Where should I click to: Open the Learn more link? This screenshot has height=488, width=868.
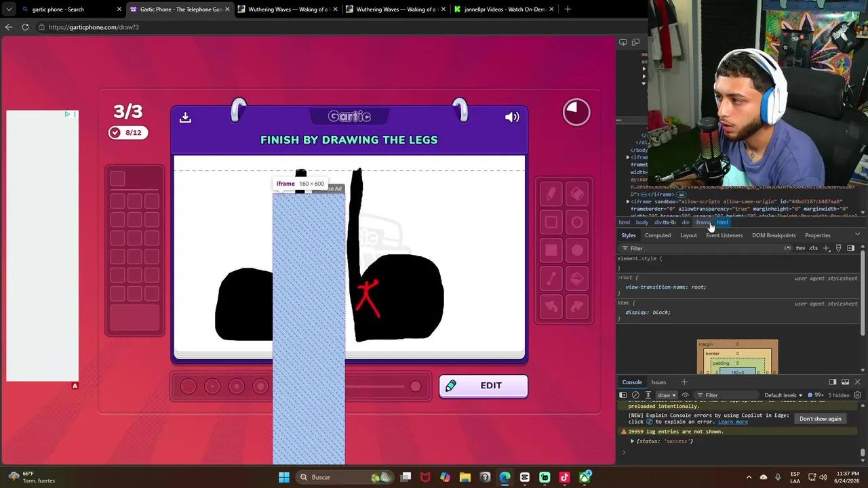point(733,422)
